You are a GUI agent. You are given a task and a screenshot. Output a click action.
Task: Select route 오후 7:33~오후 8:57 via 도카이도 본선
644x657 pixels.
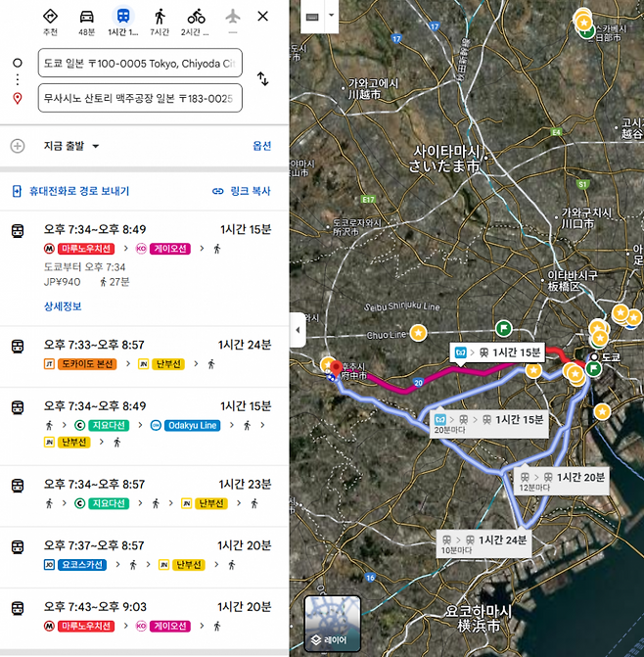144,356
